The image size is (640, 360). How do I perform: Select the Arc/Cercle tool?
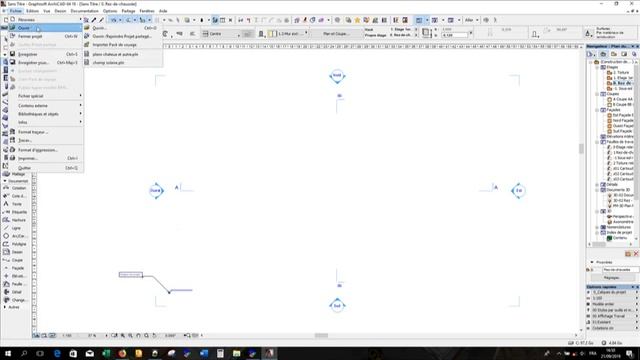[16, 236]
